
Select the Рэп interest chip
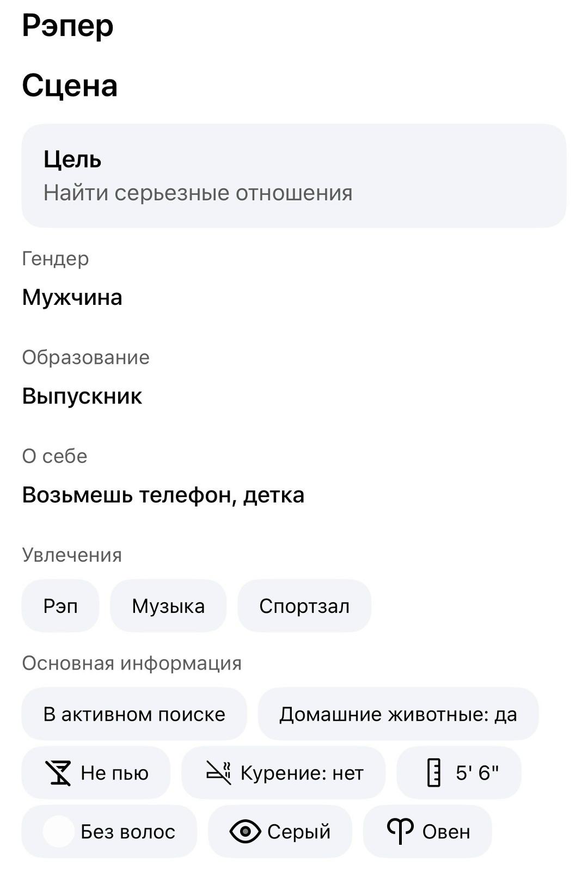60,606
